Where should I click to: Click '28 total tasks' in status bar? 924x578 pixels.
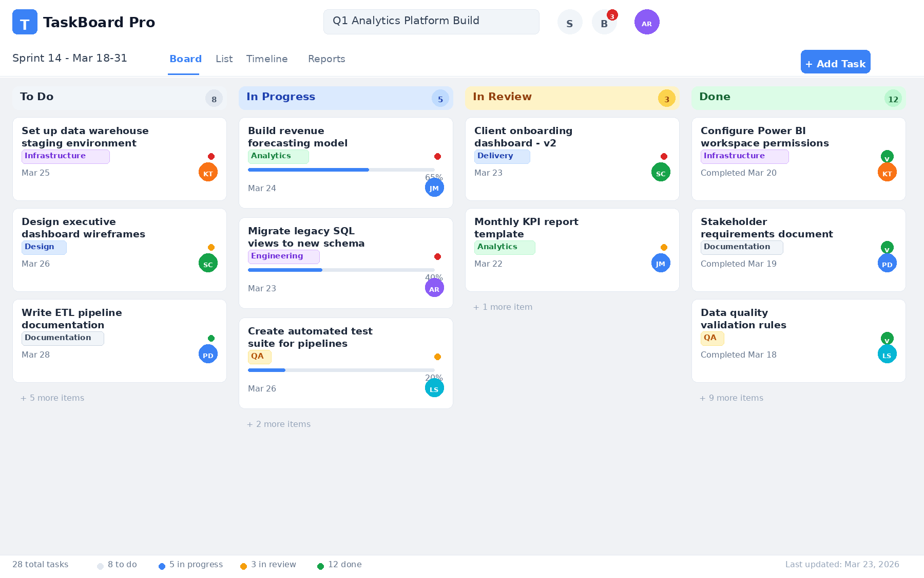pos(40,564)
